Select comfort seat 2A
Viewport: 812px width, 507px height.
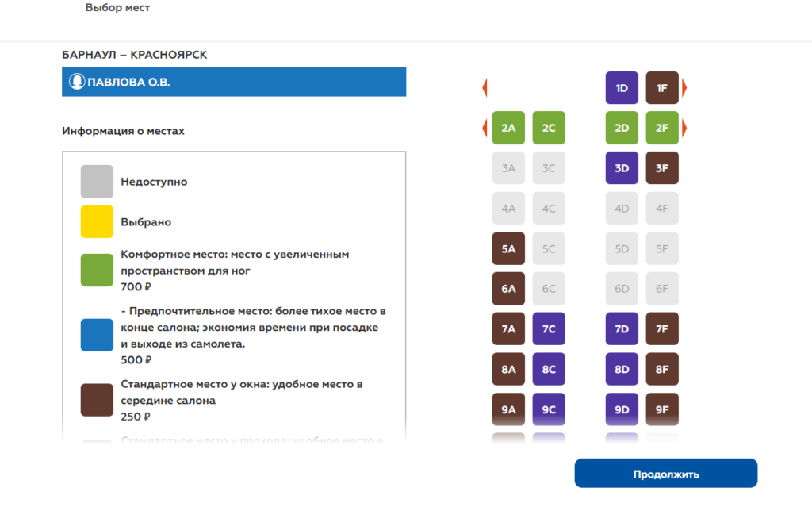[508, 128]
